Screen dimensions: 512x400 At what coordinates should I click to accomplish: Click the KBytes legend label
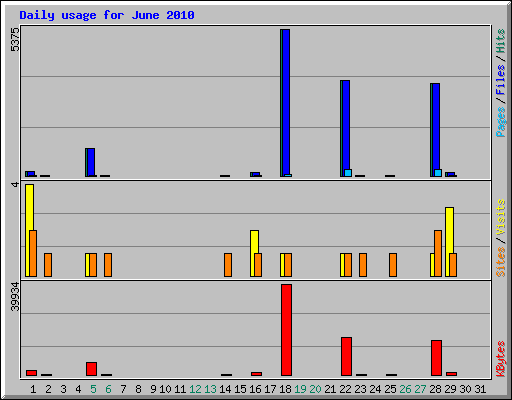point(500,359)
